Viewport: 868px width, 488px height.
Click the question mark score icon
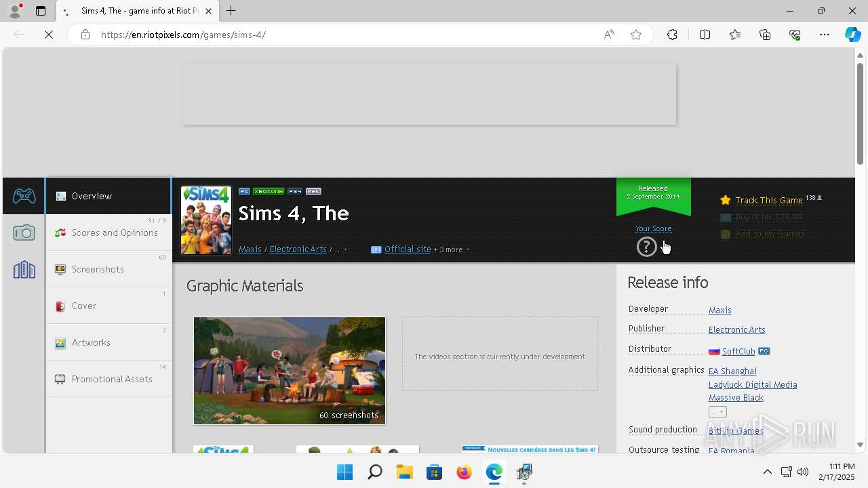(x=647, y=247)
